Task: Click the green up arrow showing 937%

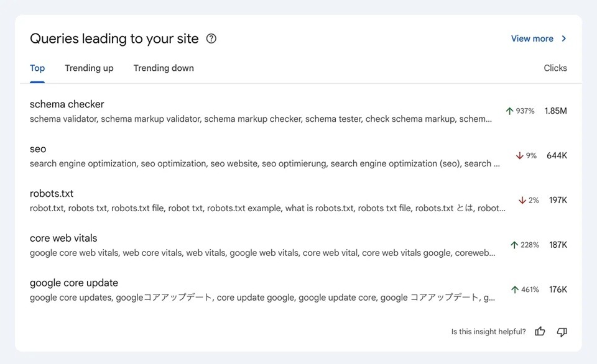Action: (x=509, y=111)
